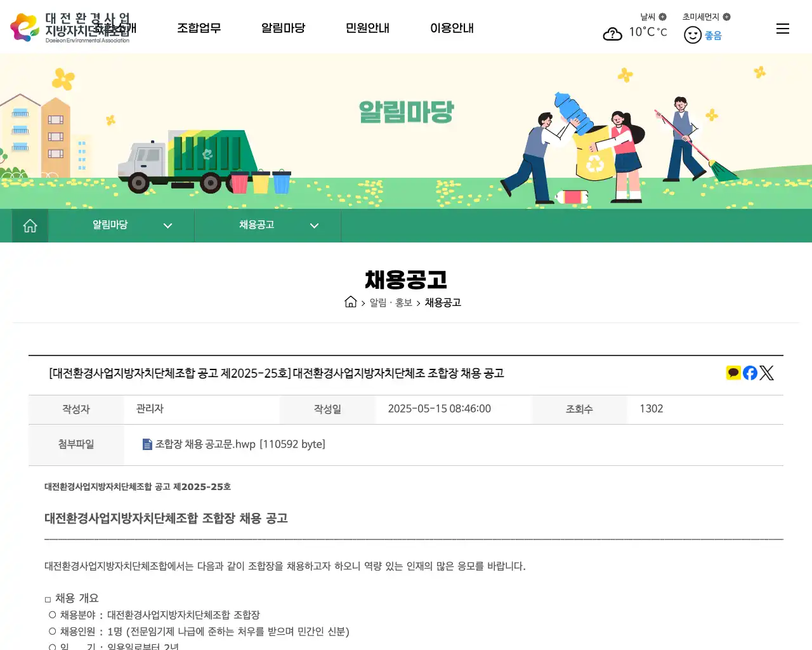Expand the 알림마당 dropdown in the green bar
812x650 pixels.
coord(167,225)
